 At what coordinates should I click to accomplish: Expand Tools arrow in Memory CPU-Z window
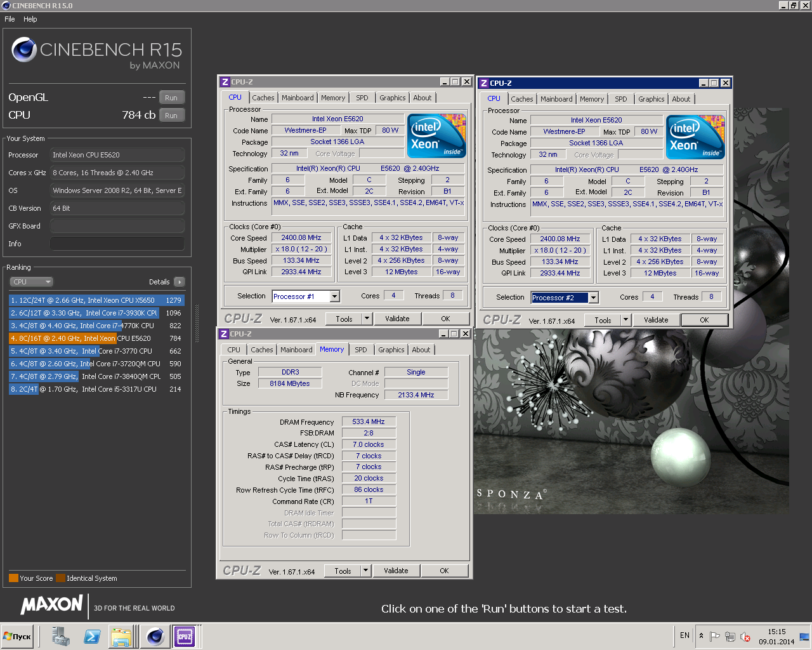point(365,571)
